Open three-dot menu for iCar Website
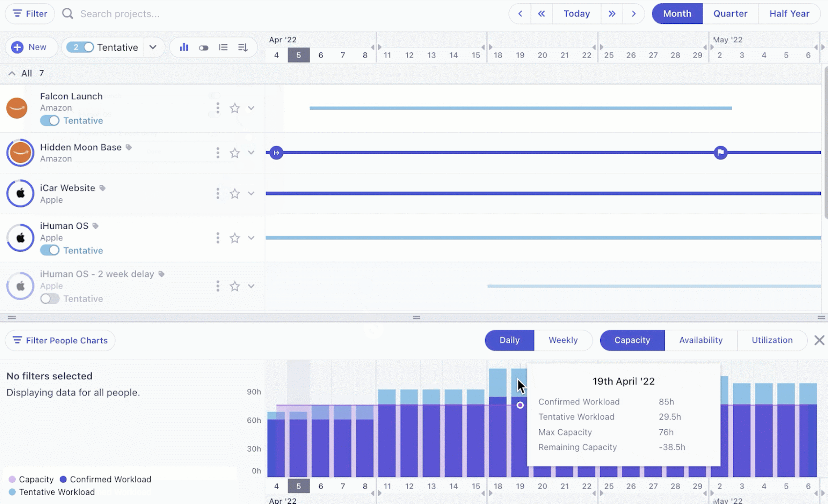 coord(218,193)
